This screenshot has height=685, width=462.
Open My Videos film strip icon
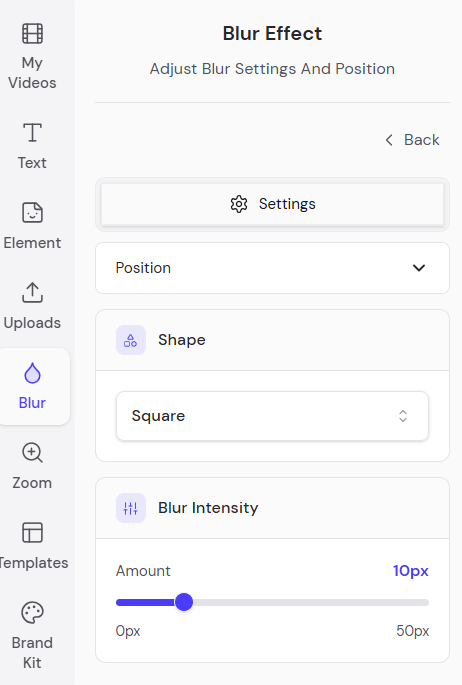point(32,34)
